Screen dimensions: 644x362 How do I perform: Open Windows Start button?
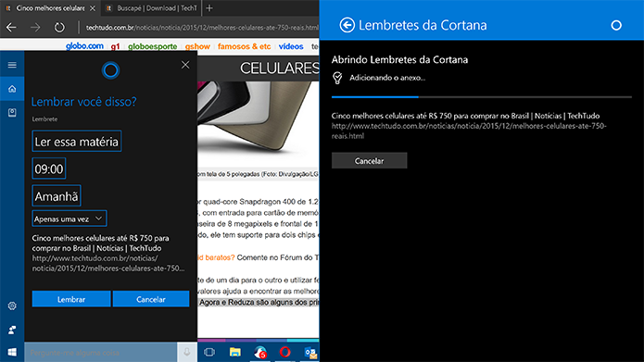click(x=12, y=353)
